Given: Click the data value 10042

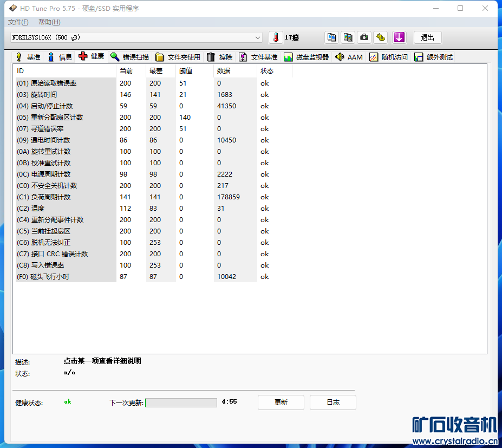Looking at the screenshot, I should tap(226, 276).
